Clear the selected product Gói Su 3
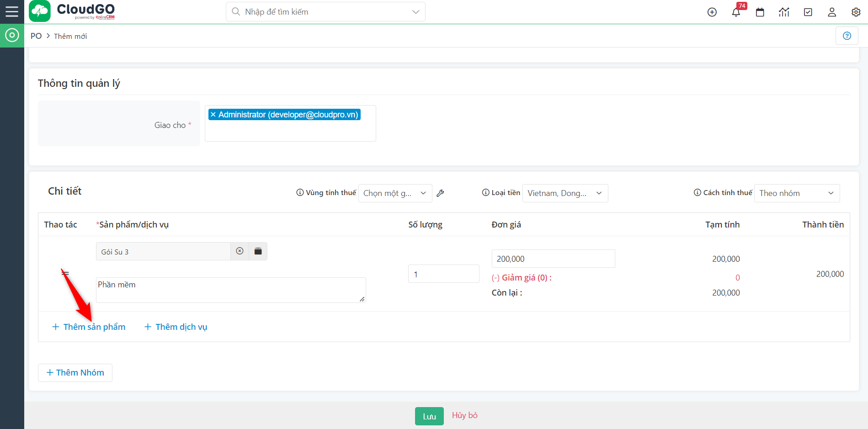Viewport: 868px width, 429px height. [x=240, y=251]
